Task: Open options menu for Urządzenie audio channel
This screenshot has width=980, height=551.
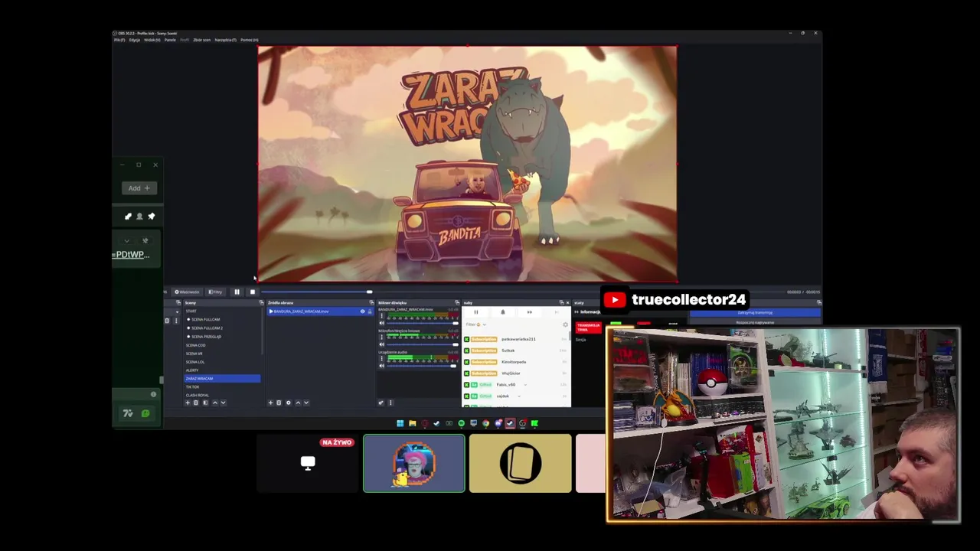Action: [382, 358]
